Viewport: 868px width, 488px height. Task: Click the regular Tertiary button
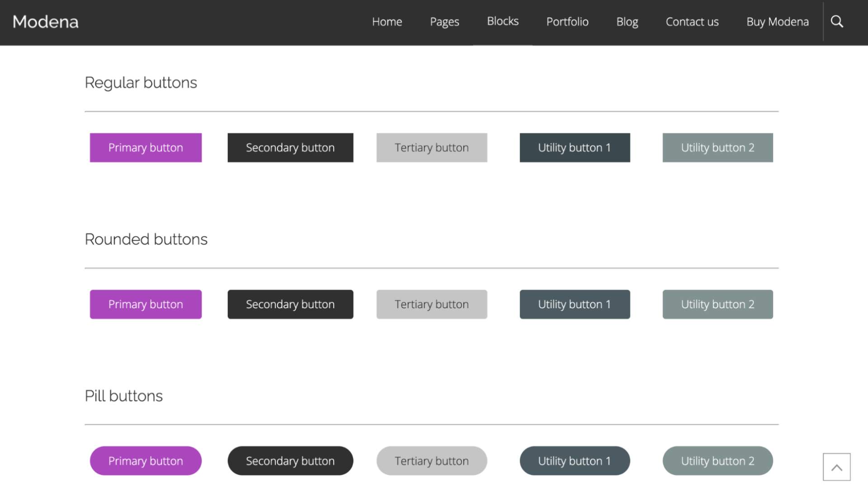click(432, 148)
